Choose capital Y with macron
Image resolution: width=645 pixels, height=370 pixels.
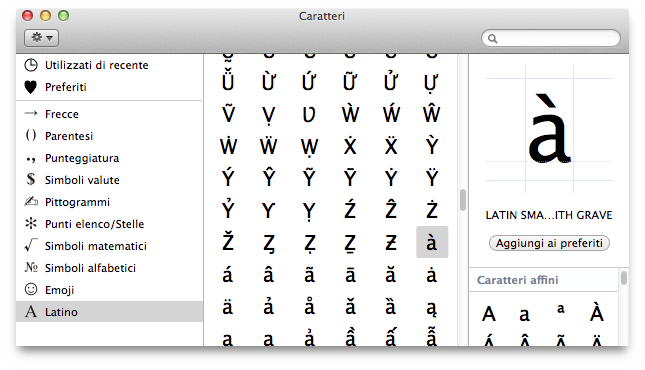350,178
